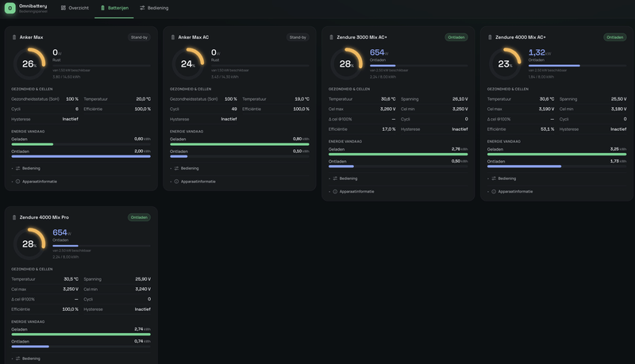
Task: Expand Apparaatinformatie in Zendure 3000 Mix AC+ card
Action: 398,192
